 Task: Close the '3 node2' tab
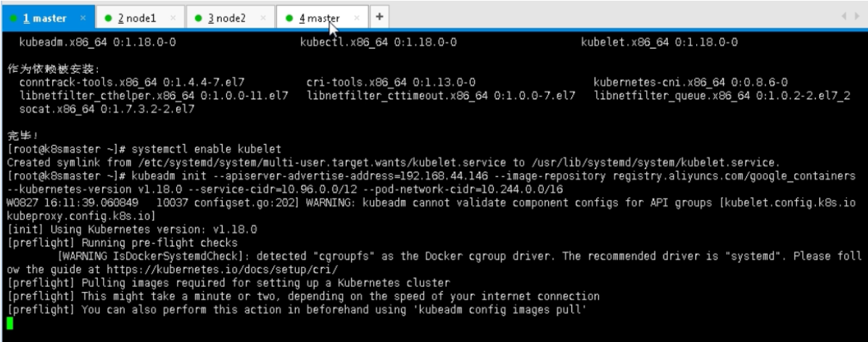tap(263, 18)
